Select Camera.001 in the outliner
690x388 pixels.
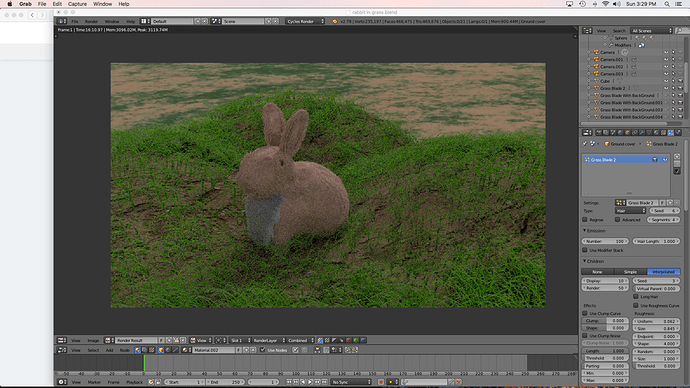point(612,59)
